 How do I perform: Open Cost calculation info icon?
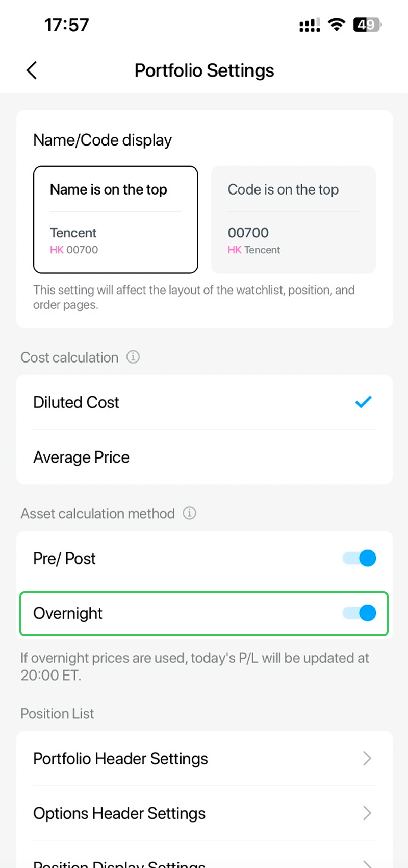[x=133, y=357]
